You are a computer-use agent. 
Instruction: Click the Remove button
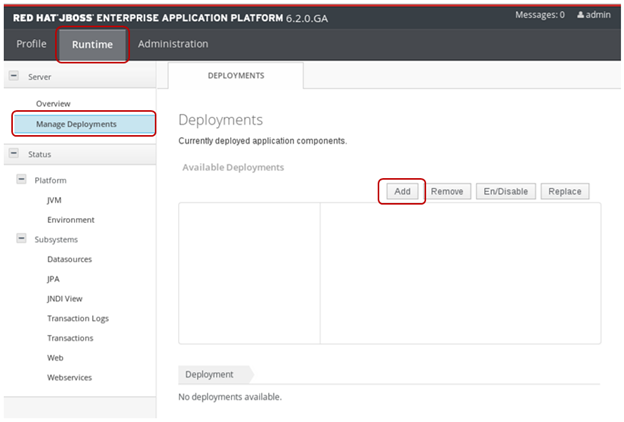coord(446,191)
